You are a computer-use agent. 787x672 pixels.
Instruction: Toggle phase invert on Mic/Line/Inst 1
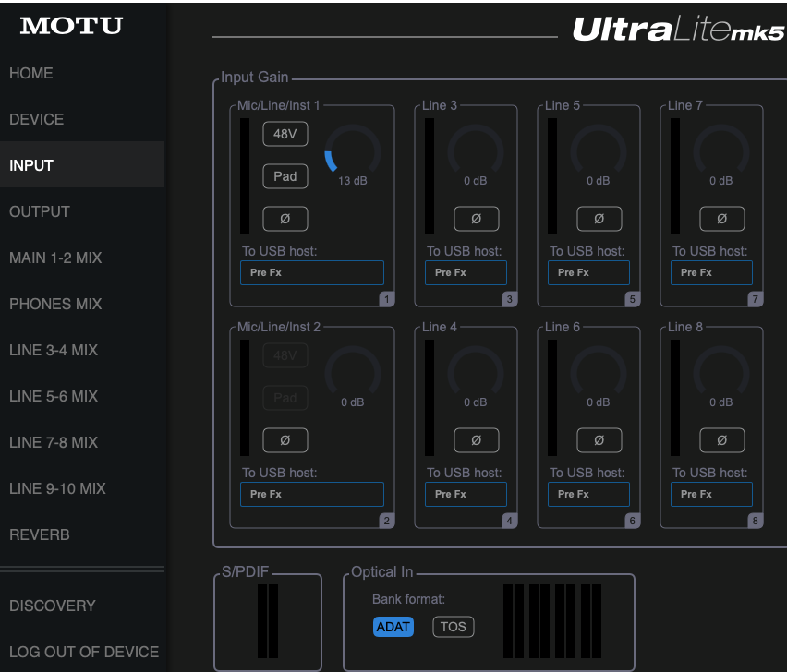pos(285,219)
